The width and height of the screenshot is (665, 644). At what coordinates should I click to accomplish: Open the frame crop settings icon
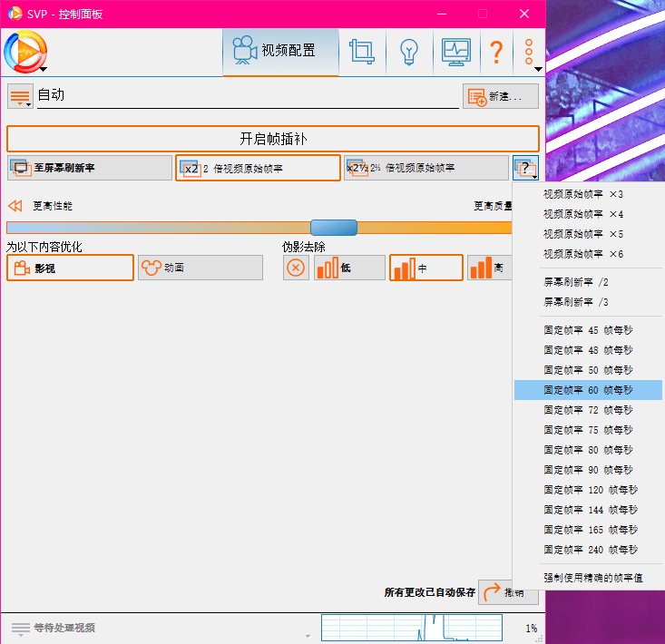(x=362, y=52)
